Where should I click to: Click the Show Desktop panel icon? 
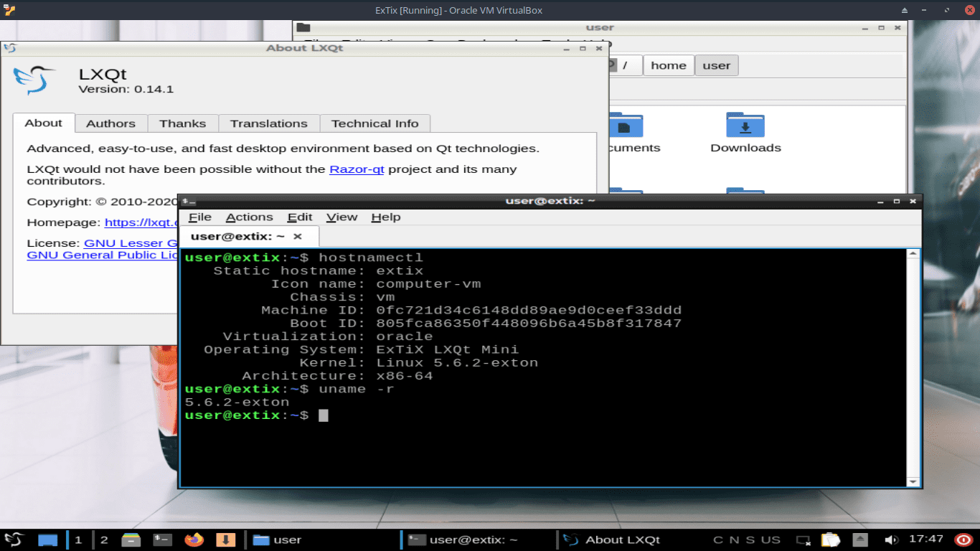coord(48,540)
